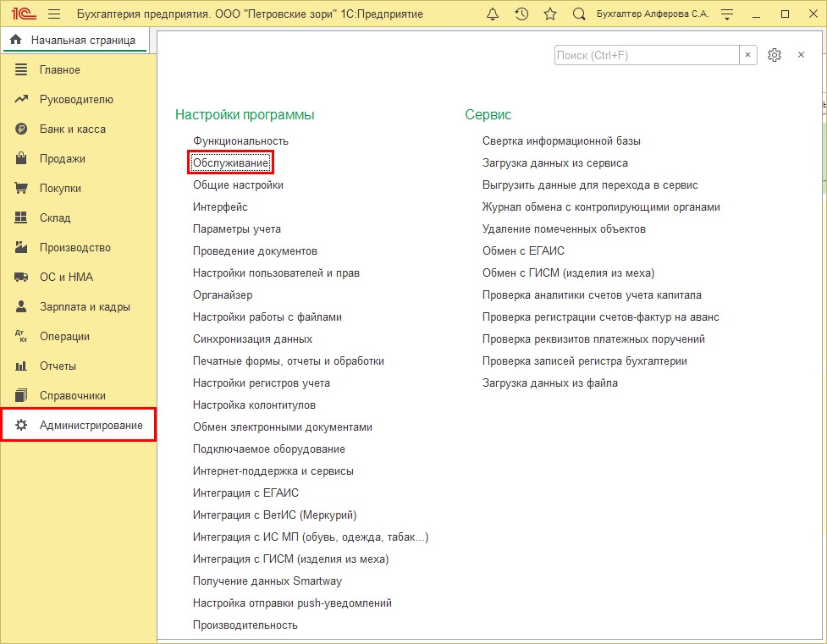Screen dimensions: 827x644
Task: Open Общие настройки link
Action: click(x=238, y=185)
